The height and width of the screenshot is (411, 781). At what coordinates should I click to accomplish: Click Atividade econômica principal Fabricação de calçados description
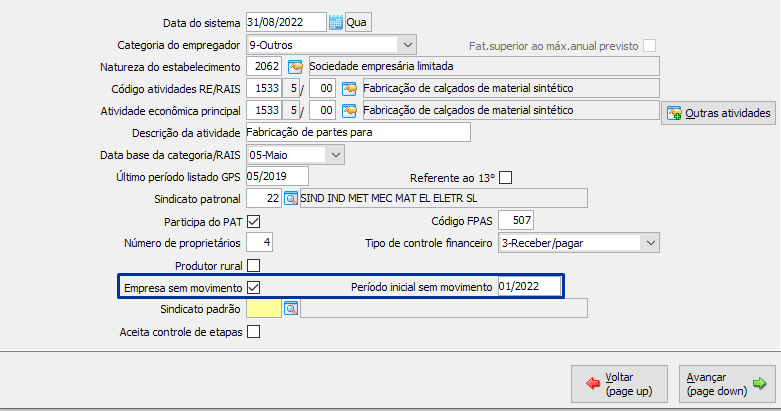468,111
